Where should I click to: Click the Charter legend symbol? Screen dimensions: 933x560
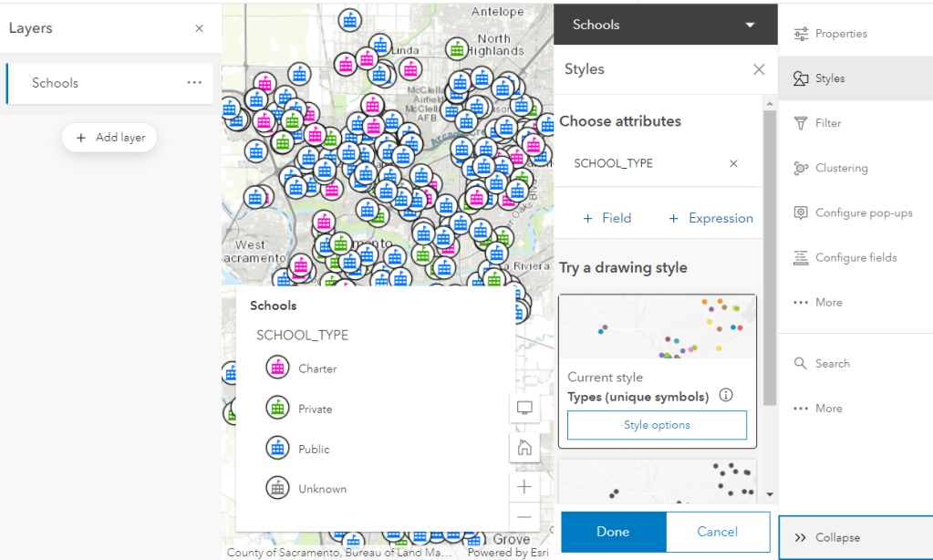coord(277,368)
